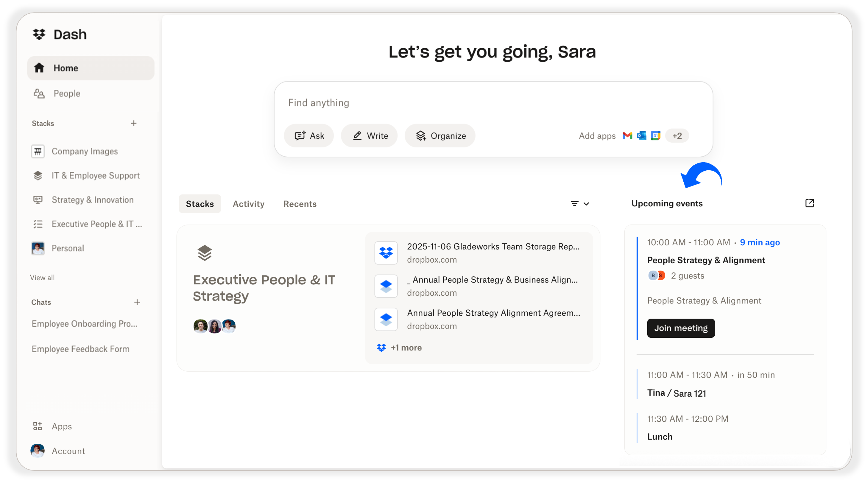Switch to the Activity tab

[248, 204]
